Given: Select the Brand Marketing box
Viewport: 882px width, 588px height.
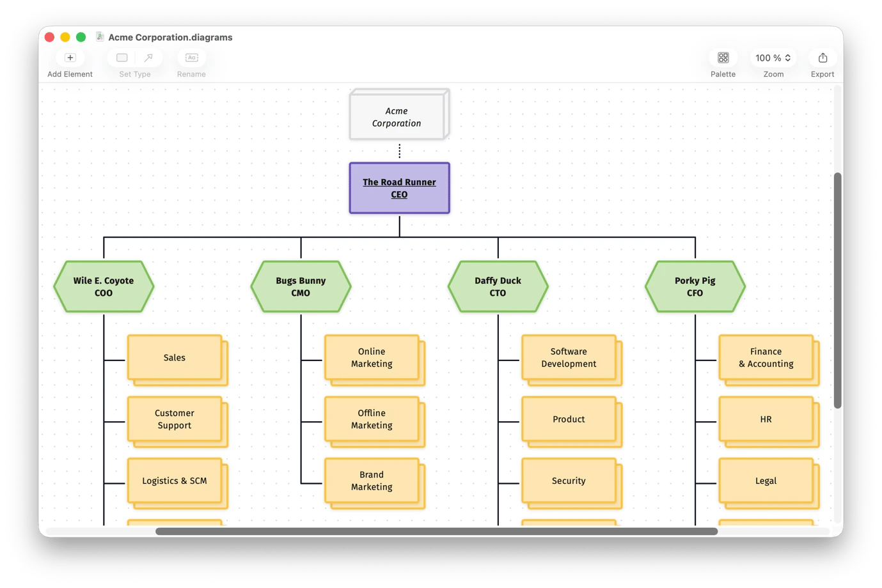Looking at the screenshot, I should pyautogui.click(x=374, y=483).
